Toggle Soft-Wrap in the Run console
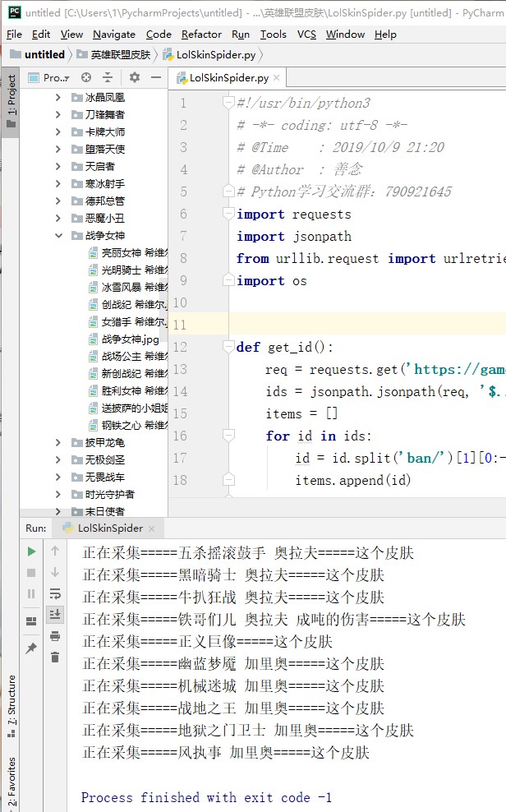Screen dimensions: 506x812 [55, 593]
